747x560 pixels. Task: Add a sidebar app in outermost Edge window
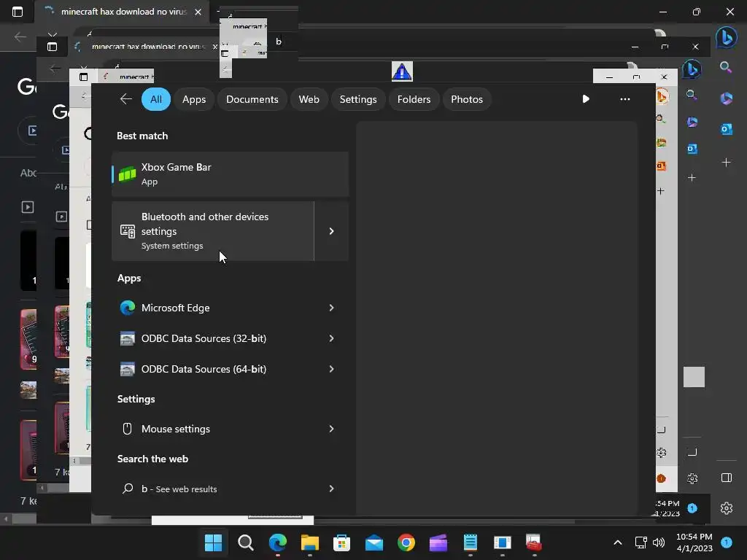726,163
